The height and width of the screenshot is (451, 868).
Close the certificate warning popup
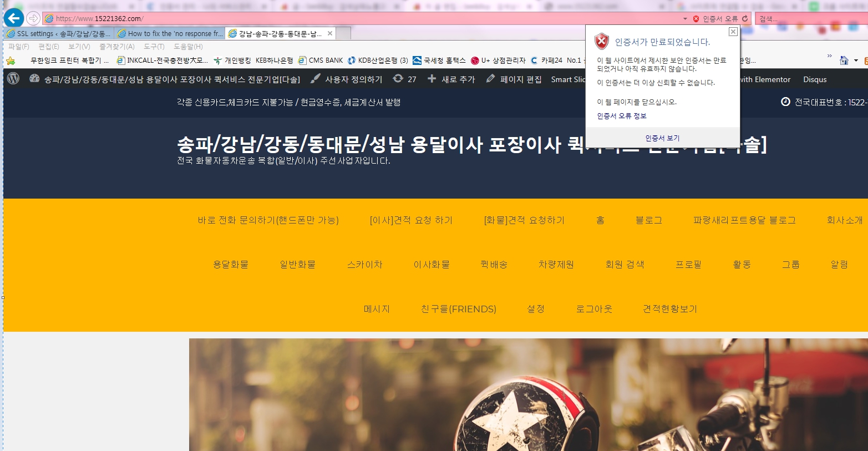pos(733,32)
